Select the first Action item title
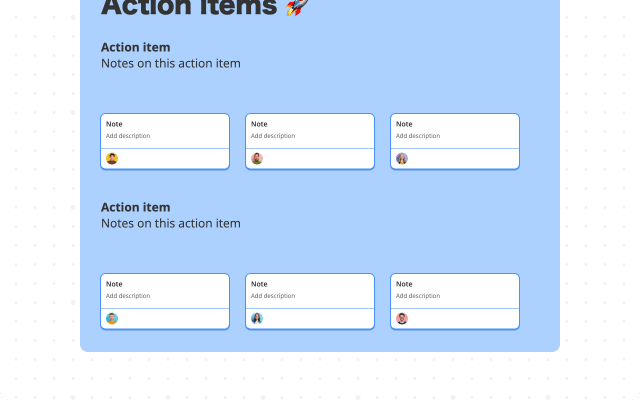The image size is (640, 400). pyautogui.click(x=135, y=47)
